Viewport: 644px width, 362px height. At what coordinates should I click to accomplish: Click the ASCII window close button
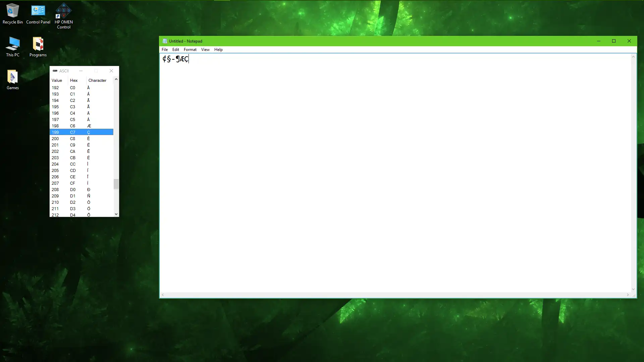111,71
